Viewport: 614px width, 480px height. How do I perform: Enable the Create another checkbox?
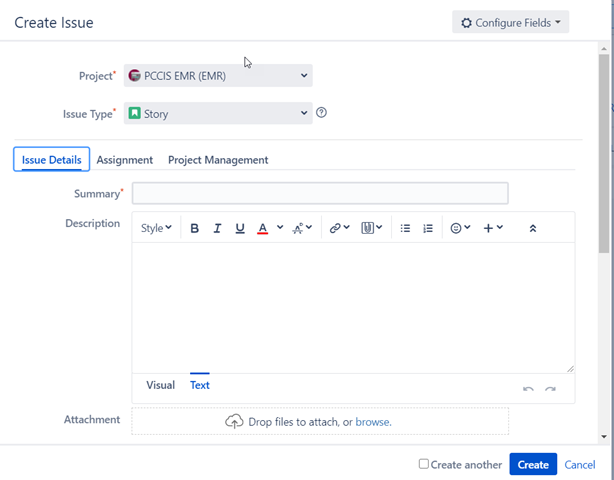click(423, 464)
